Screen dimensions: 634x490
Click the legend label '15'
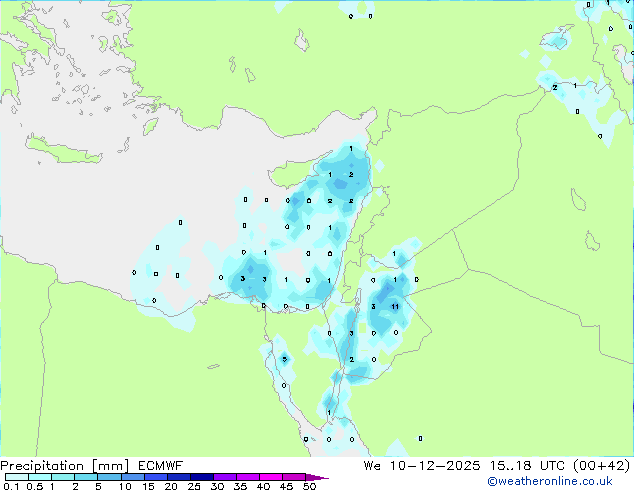[x=148, y=486]
